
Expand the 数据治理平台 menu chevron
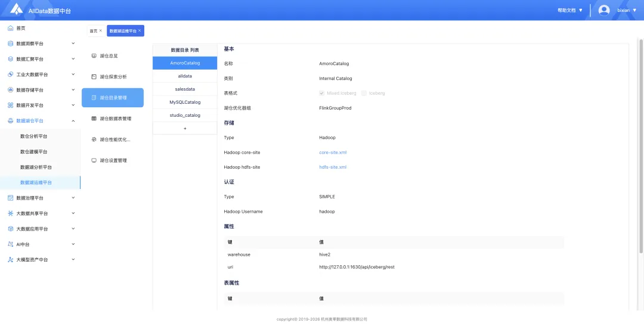tap(73, 198)
